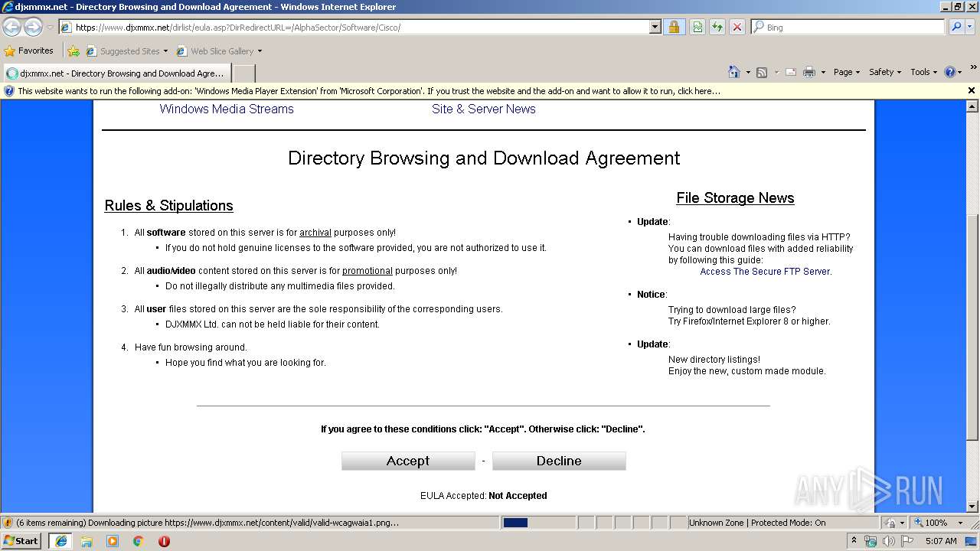Open the Favorites star panel
Screen dimensions: 980x551
click(x=10, y=51)
